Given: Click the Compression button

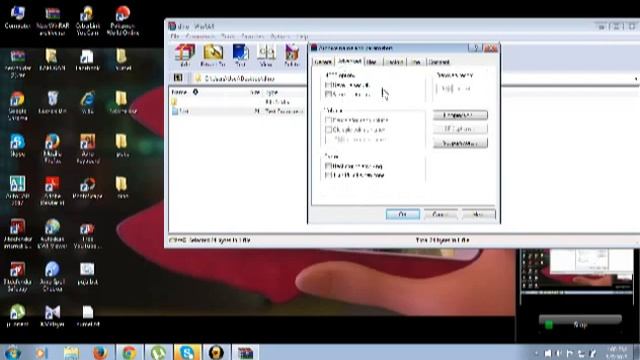Looking at the screenshot, I should click(x=460, y=115).
